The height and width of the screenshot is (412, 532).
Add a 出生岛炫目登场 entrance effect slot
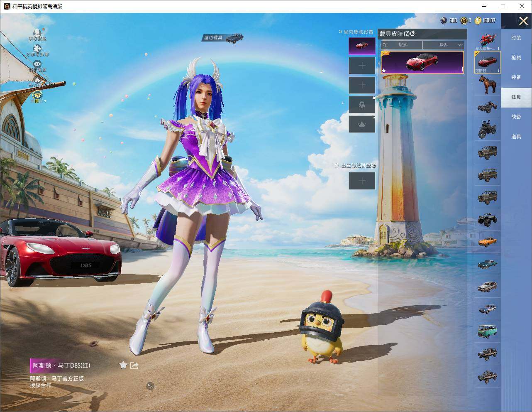(x=362, y=181)
